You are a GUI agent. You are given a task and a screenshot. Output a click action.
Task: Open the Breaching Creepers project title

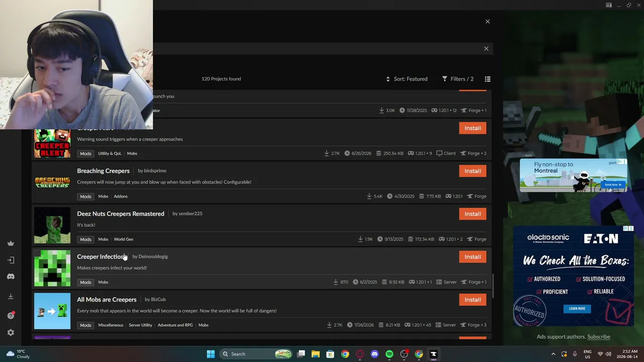tap(103, 171)
